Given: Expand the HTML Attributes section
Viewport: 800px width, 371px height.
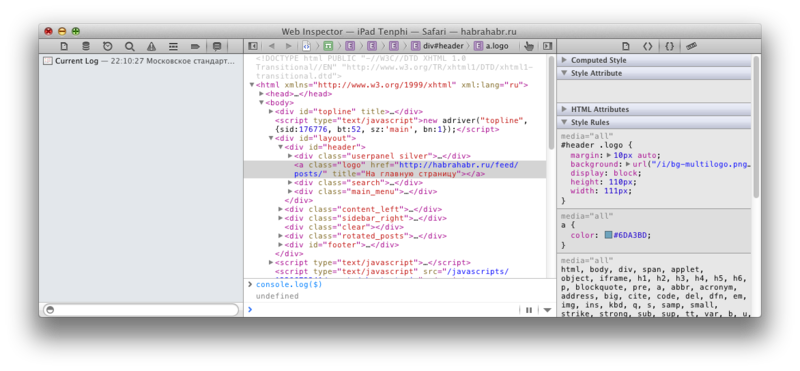Looking at the screenshot, I should coord(564,109).
